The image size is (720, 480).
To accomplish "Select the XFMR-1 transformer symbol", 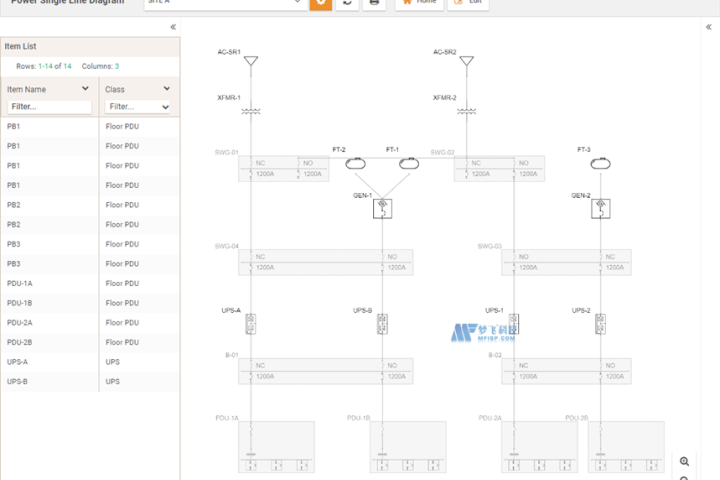I will [x=250, y=111].
